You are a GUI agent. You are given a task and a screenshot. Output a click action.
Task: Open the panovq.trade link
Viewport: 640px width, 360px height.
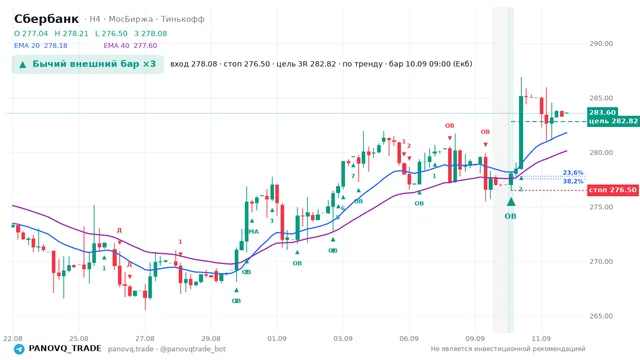131,349
